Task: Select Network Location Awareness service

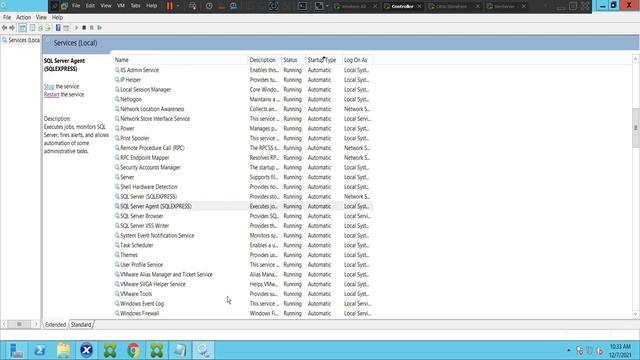Action: [243, 109]
